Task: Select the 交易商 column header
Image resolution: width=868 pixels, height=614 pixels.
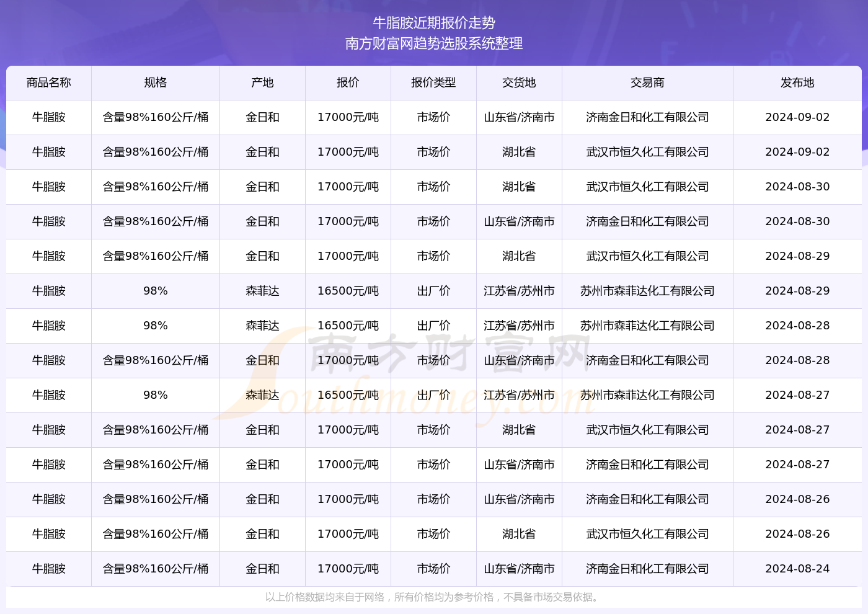Action: coord(648,82)
